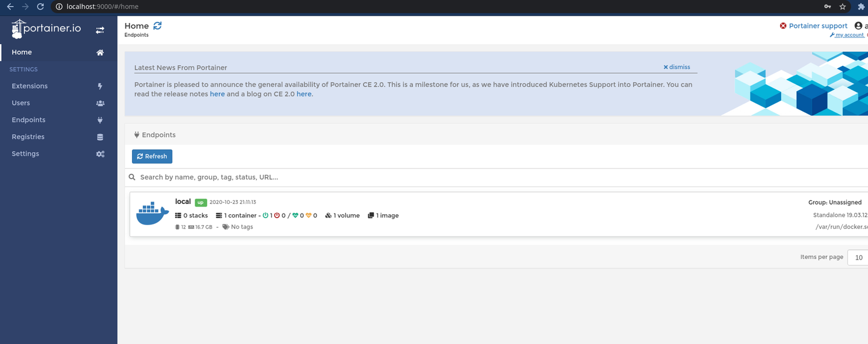Go to Registries in sidebar

point(28,137)
